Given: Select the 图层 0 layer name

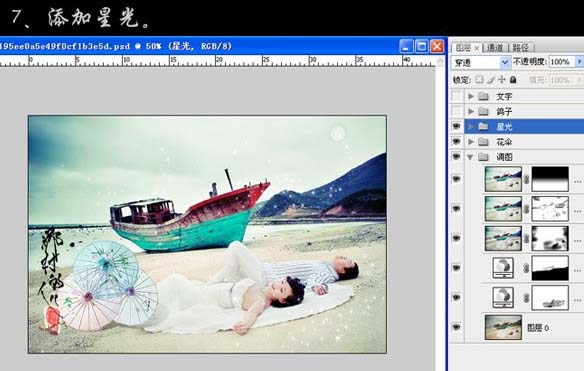Looking at the screenshot, I should [x=538, y=328].
